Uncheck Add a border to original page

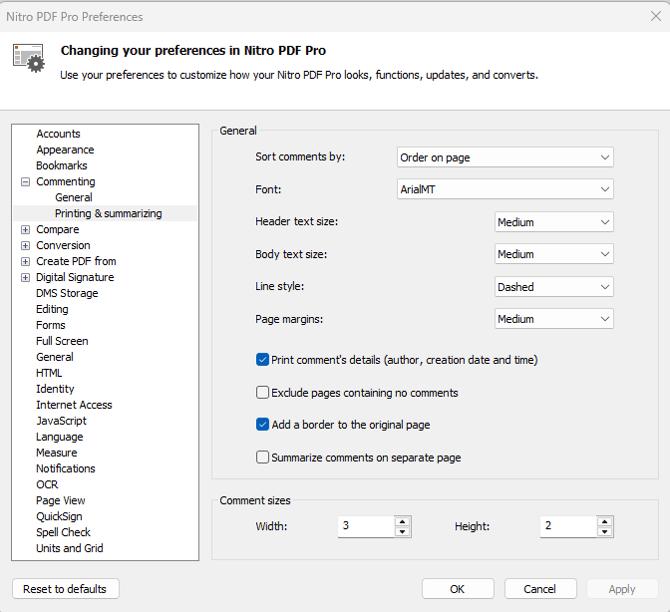tap(262, 424)
